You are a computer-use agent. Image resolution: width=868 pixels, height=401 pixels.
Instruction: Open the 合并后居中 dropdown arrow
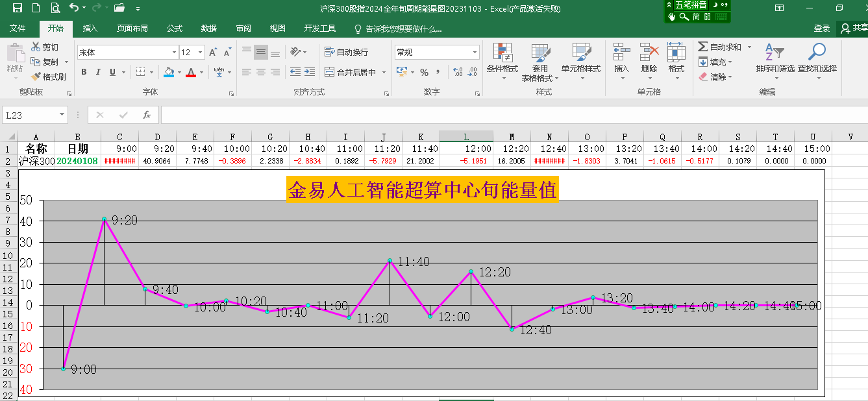click(x=384, y=72)
